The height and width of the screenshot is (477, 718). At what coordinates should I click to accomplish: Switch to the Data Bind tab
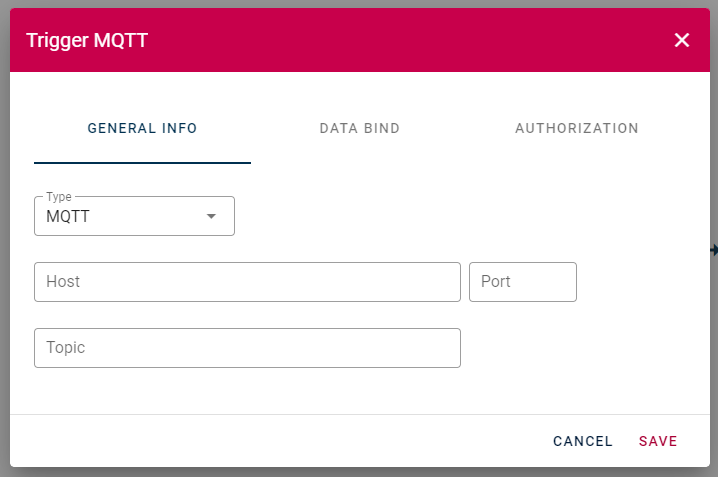click(359, 128)
